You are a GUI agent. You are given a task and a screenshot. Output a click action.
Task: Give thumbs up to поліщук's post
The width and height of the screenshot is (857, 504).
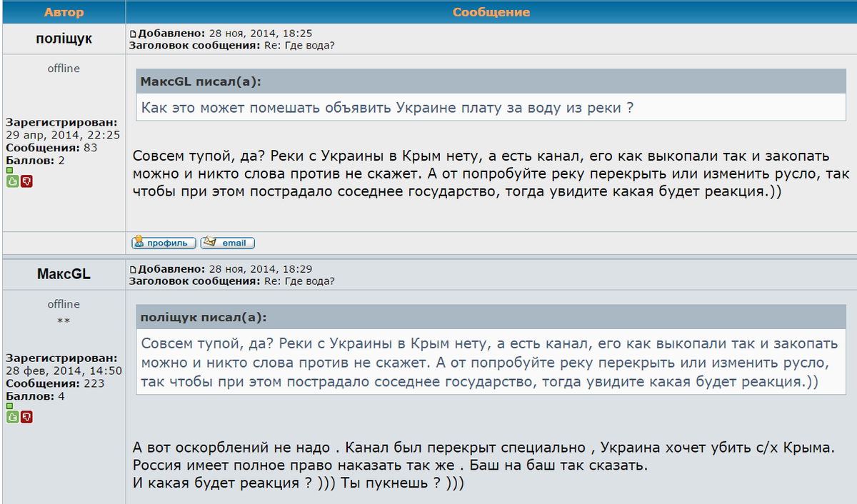12,181
